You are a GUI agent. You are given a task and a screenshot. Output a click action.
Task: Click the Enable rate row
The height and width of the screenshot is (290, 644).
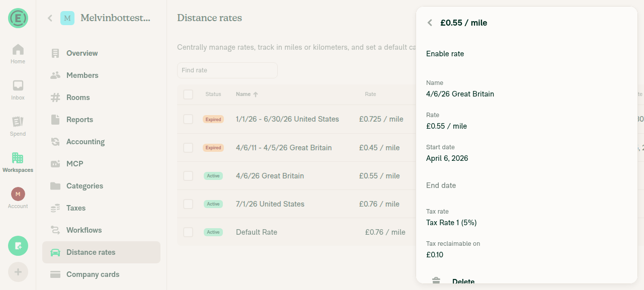(x=527, y=54)
